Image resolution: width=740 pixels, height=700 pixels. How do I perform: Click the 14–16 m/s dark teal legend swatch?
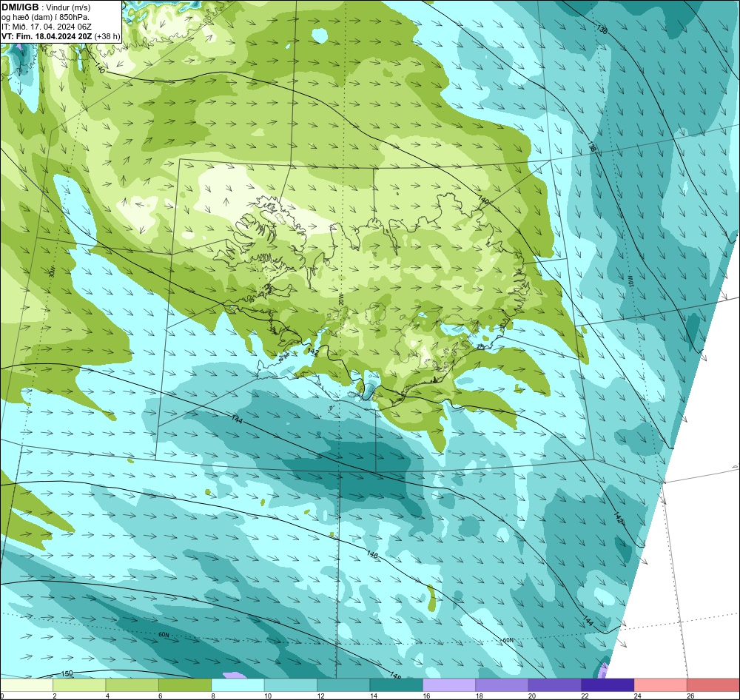tap(397, 685)
